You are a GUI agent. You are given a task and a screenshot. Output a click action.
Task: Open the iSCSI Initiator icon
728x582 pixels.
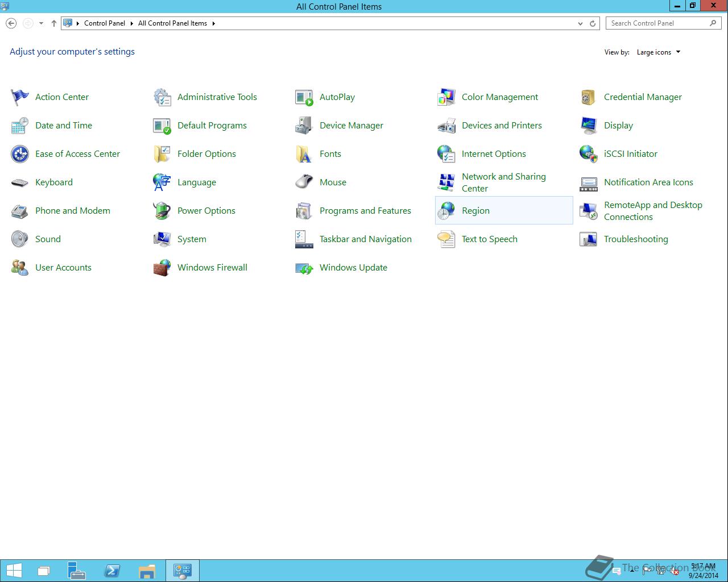(589, 154)
